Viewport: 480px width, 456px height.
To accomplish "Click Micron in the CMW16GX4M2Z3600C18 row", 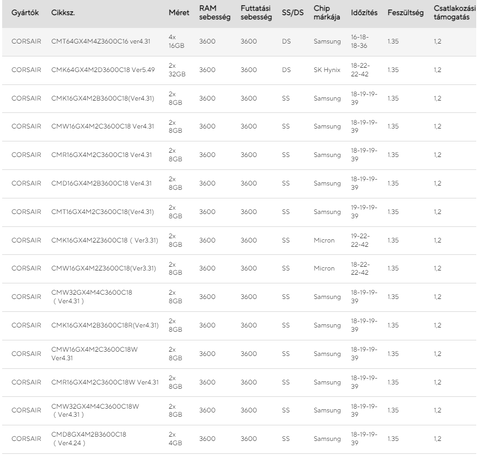I will tap(324, 268).
